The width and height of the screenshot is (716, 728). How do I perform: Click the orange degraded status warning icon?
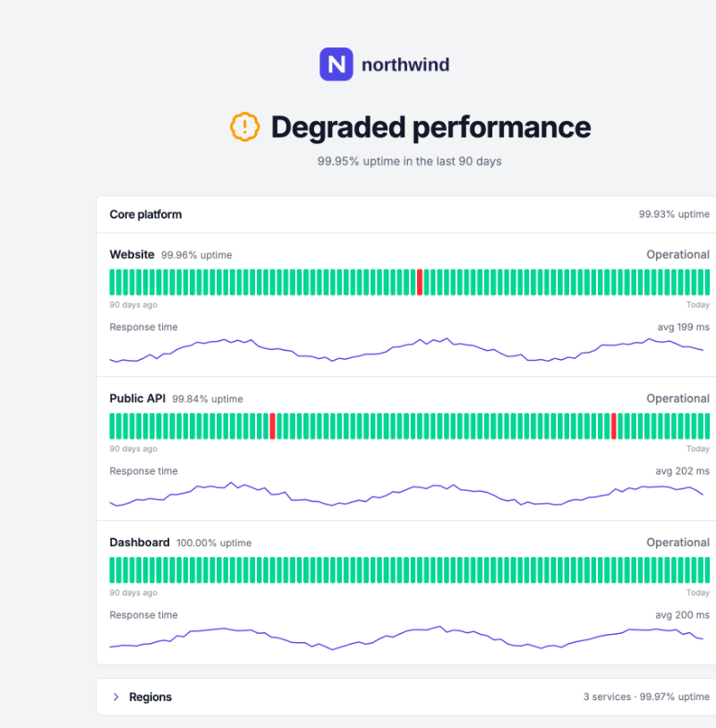pyautogui.click(x=244, y=127)
